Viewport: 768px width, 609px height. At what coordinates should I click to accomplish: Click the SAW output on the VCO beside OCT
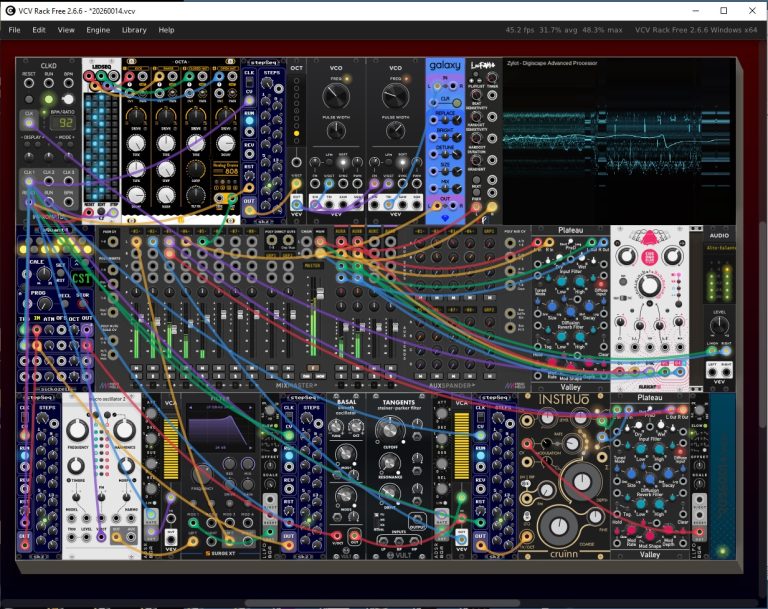343,204
